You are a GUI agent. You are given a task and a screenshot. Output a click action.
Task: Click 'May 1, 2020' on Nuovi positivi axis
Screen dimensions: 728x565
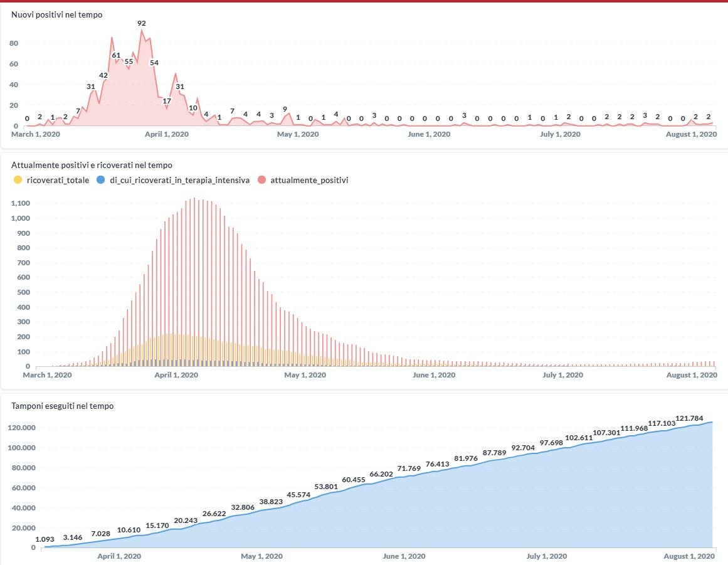(298, 134)
